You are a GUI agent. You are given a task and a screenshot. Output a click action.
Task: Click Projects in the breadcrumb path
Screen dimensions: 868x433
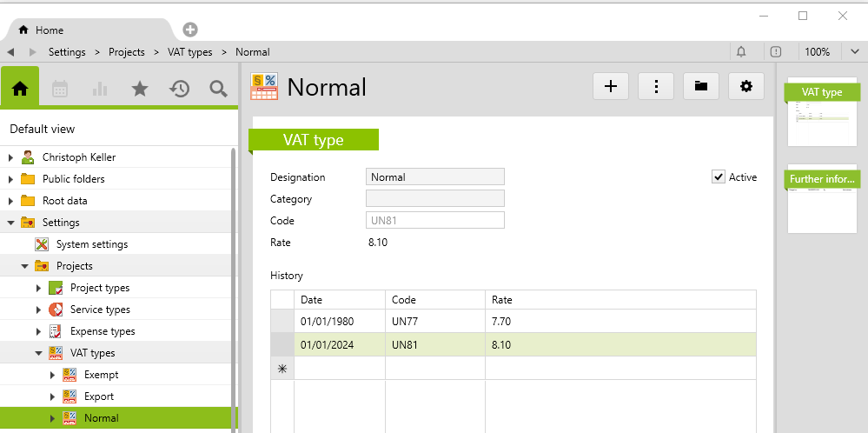(x=126, y=52)
